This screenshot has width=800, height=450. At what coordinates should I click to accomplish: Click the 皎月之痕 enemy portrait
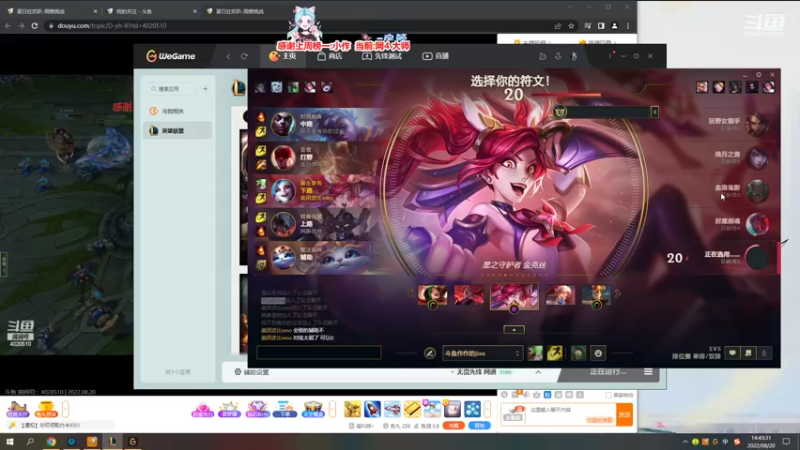click(x=757, y=157)
